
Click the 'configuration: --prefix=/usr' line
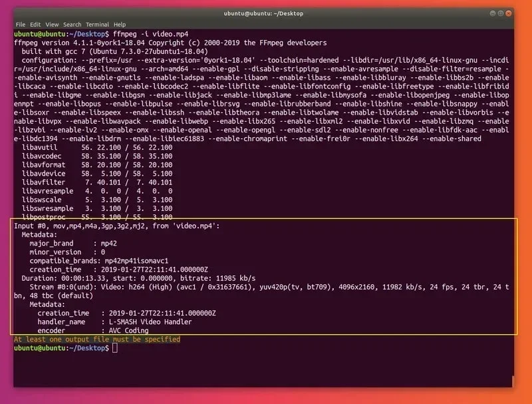click(265, 60)
